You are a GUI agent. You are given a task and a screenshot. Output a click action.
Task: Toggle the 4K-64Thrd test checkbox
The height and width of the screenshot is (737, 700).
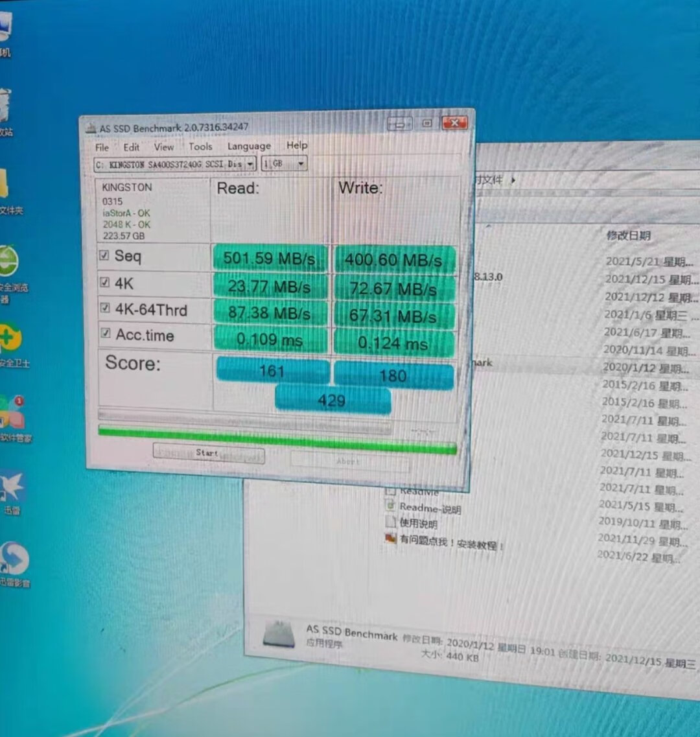(x=105, y=308)
